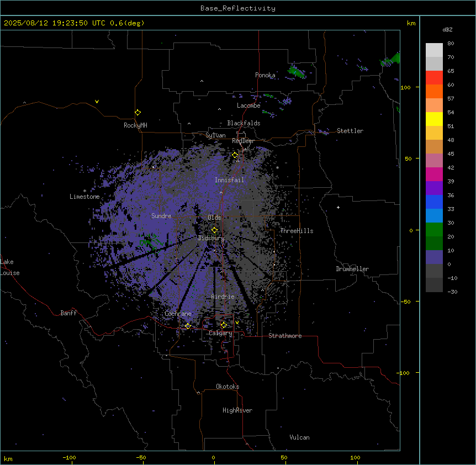
Task: Select the yellow 51-54 dBZ legend swatch
Action: coord(434,119)
